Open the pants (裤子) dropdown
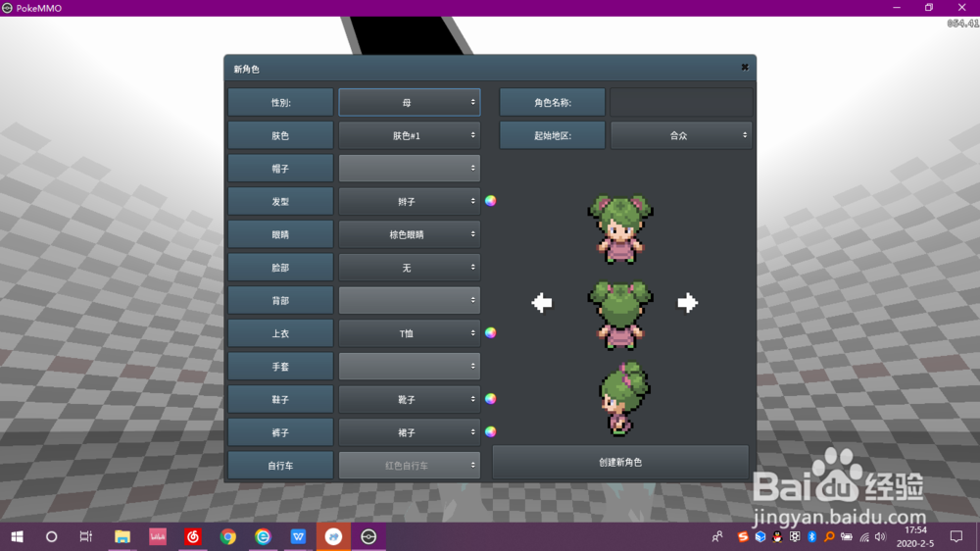The height and width of the screenshot is (551, 980). (x=410, y=432)
